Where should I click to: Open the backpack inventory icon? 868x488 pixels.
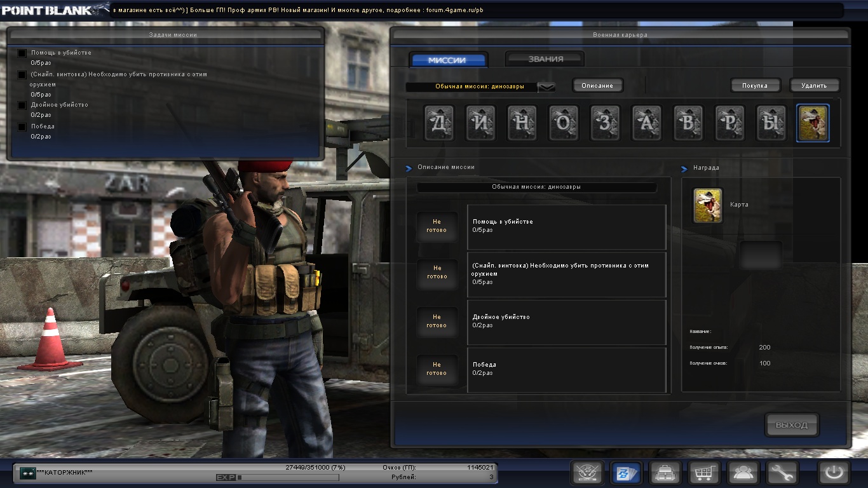[x=665, y=473]
